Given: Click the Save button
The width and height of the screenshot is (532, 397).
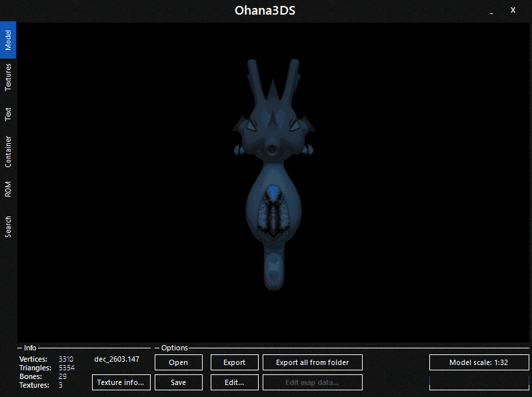Looking at the screenshot, I should (x=179, y=382).
